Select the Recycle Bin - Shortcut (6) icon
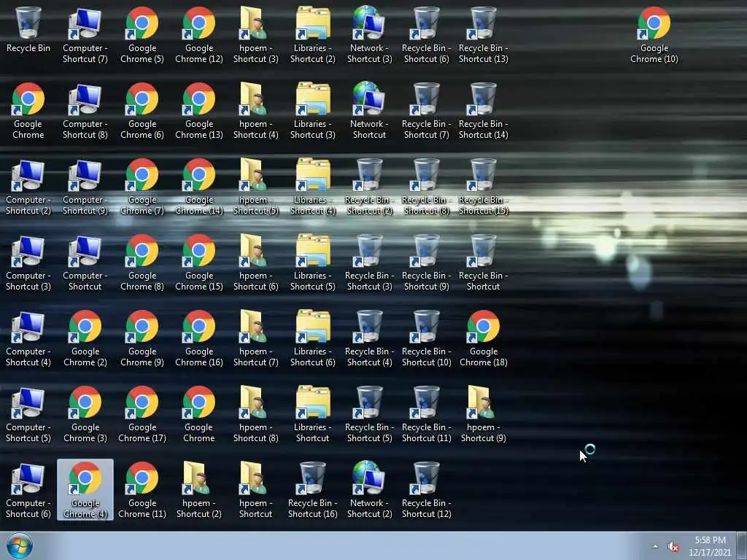Viewport: 747px width, 560px height. pos(426,35)
